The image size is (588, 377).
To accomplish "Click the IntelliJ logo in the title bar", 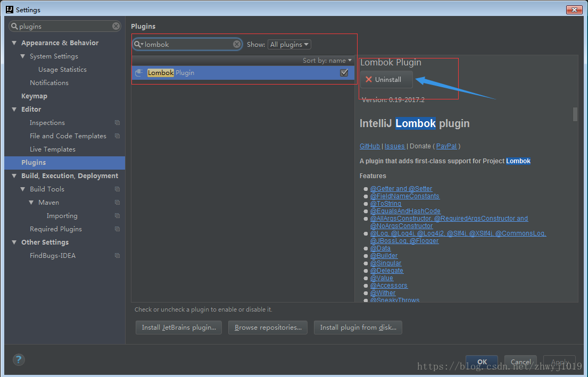I will pyautogui.click(x=10, y=10).
